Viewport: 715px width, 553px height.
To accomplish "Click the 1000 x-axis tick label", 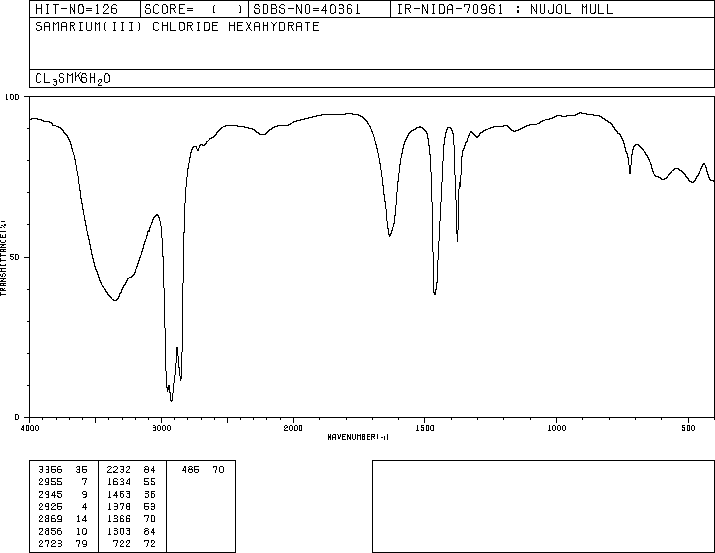I will (x=557, y=428).
